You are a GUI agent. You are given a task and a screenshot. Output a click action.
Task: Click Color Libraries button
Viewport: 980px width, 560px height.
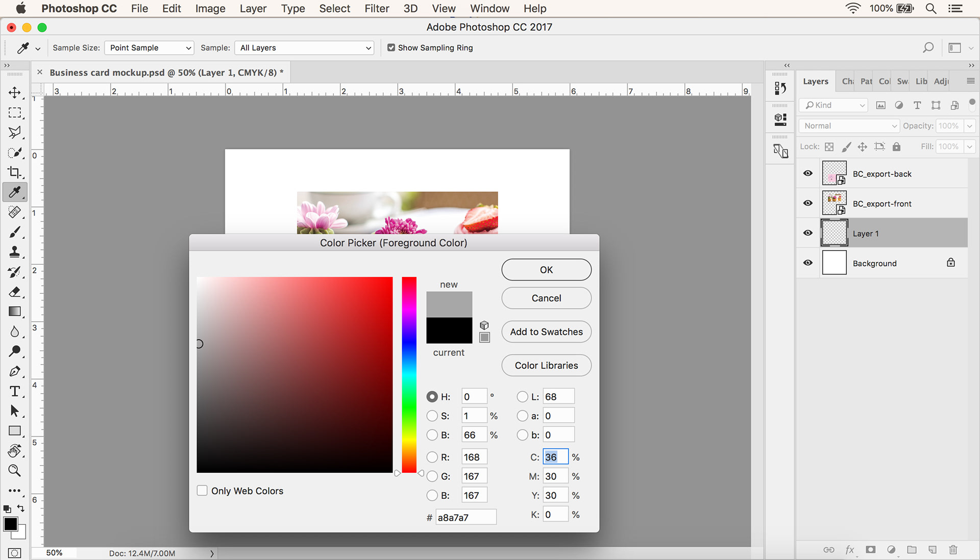(546, 366)
